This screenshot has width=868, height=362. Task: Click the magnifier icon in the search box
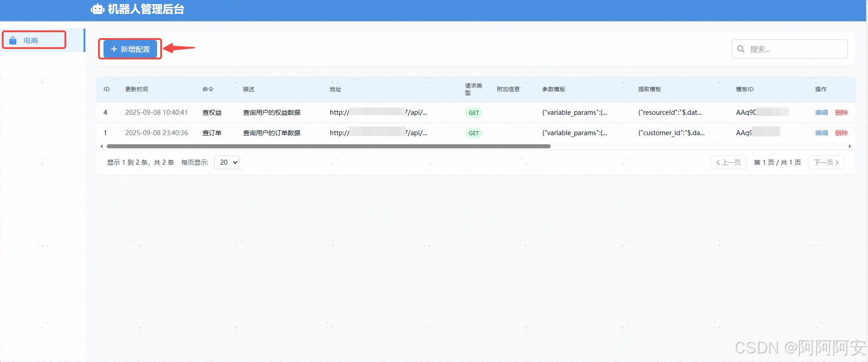pyautogui.click(x=741, y=49)
